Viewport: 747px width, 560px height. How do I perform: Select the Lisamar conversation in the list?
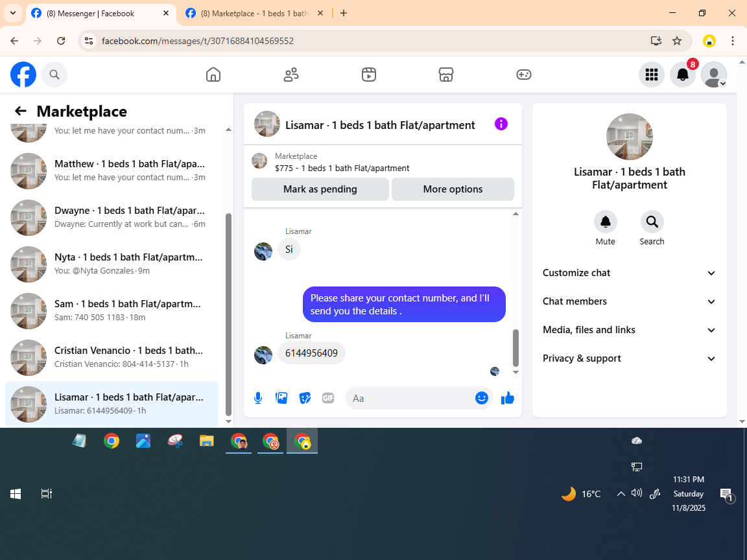tap(112, 404)
